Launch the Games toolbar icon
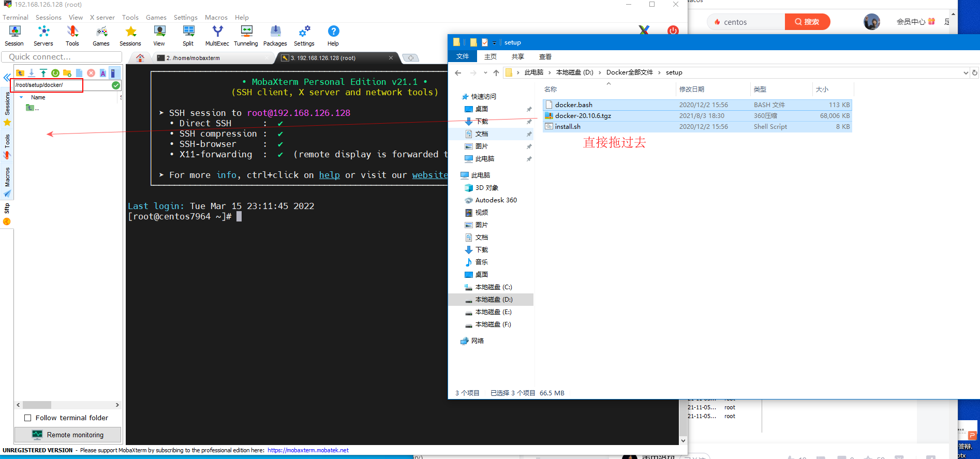 tap(101, 36)
